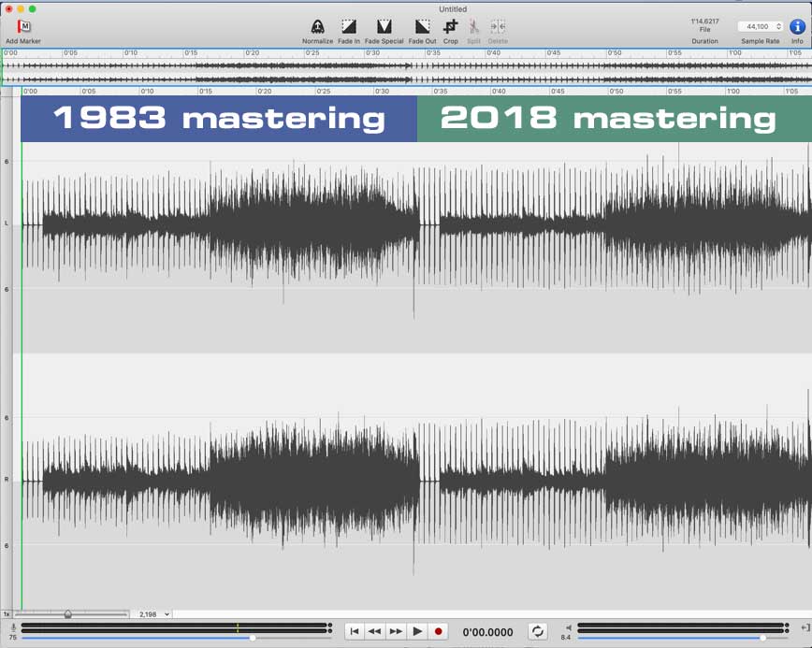The height and width of the screenshot is (648, 812).
Task: Toggle the 1x playback speed indicator
Action: point(7,614)
